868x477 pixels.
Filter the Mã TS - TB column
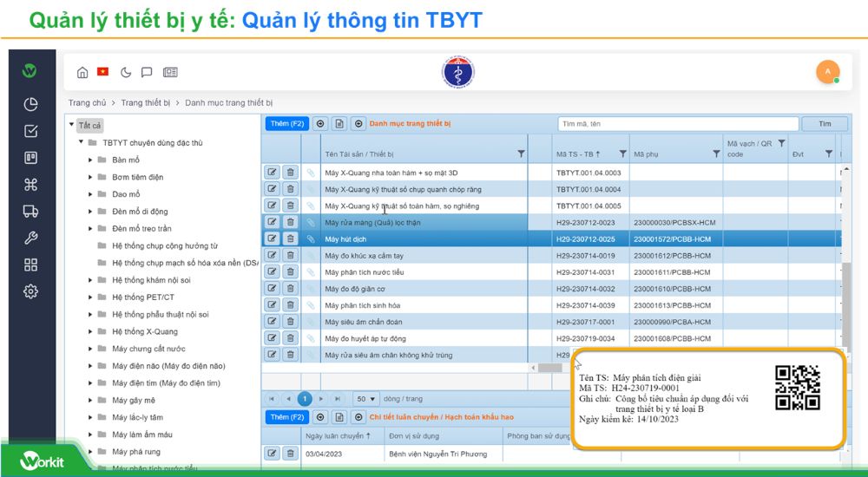(622, 154)
